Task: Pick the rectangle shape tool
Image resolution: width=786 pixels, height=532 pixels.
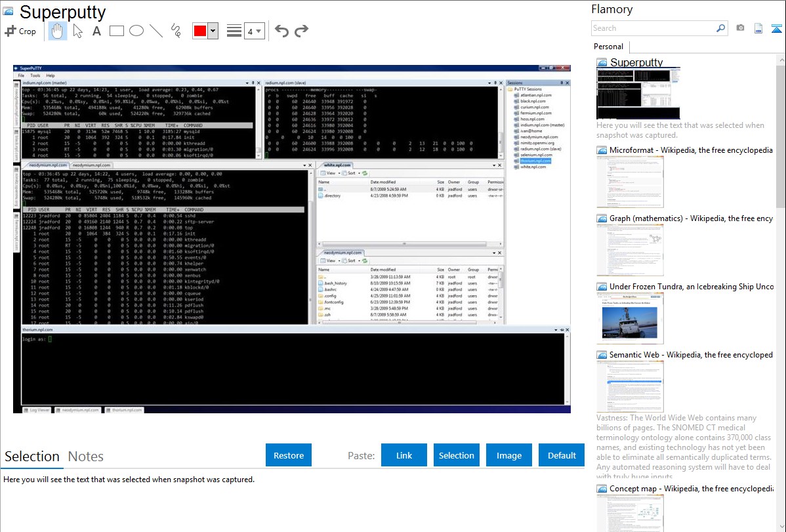Action: click(116, 31)
